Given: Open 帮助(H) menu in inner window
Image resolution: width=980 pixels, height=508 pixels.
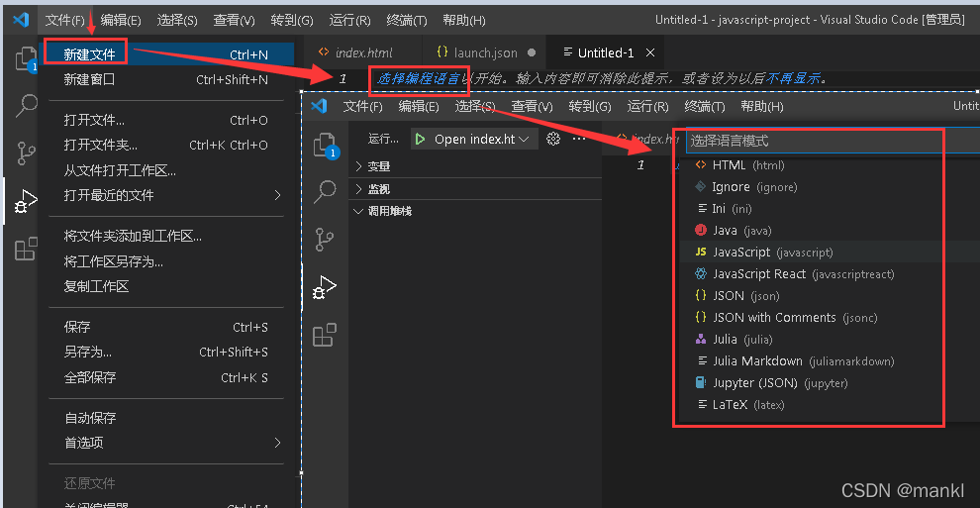Looking at the screenshot, I should (762, 106).
